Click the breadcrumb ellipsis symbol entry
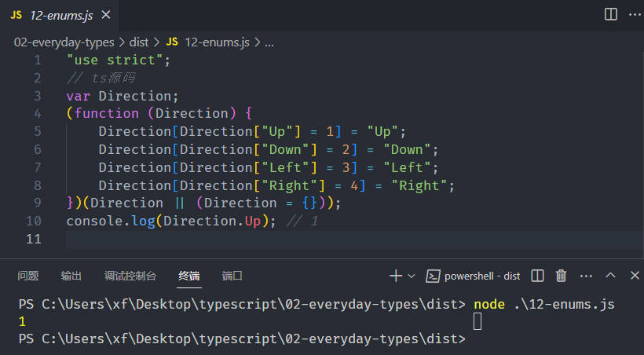644x355 pixels. coord(269,42)
